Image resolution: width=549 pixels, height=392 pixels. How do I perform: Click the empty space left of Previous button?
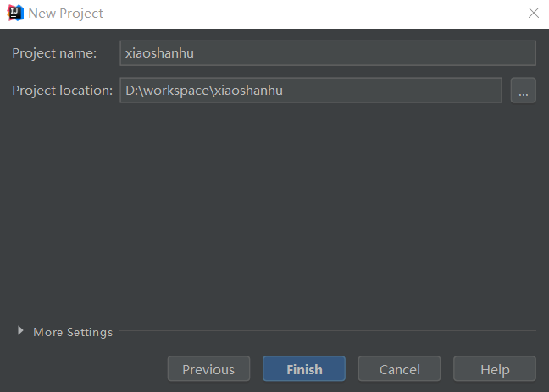85,369
